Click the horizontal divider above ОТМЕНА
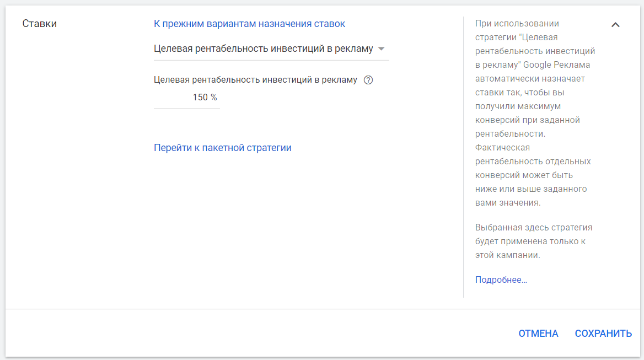This screenshot has width=644, height=360. pyautogui.click(x=322, y=309)
